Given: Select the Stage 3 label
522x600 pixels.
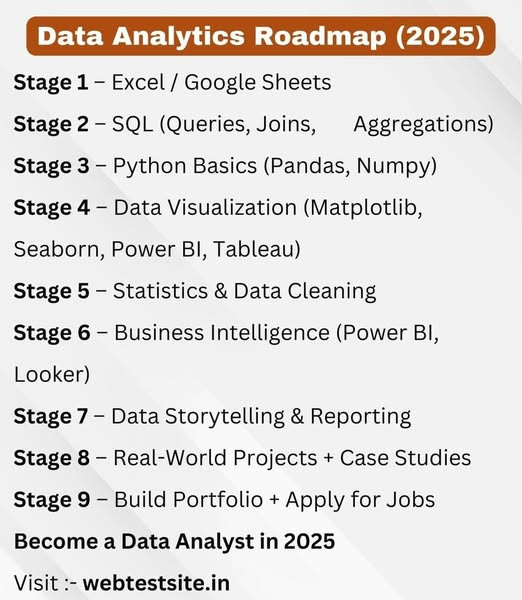Looking at the screenshot, I should click(51, 166).
